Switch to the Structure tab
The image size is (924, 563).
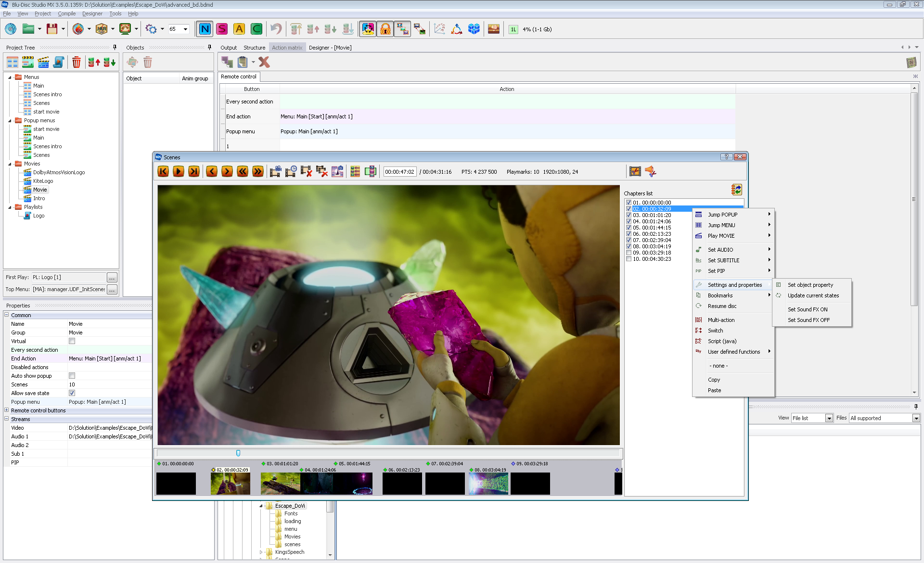pos(254,48)
